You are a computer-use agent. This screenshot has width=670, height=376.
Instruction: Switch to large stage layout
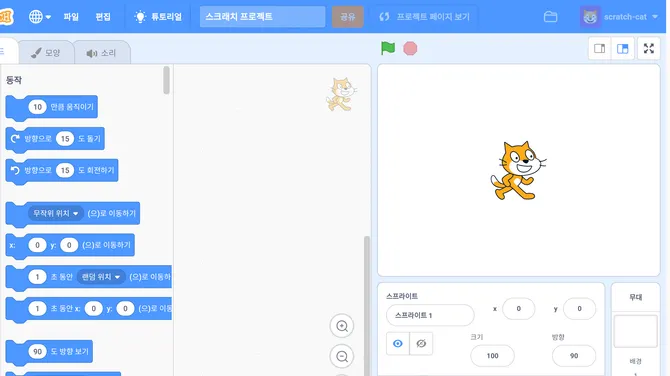point(623,49)
